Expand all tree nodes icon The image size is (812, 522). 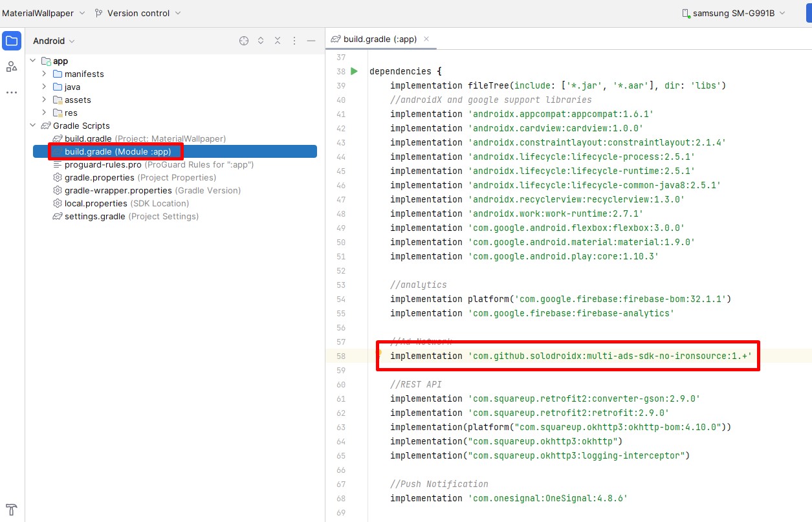coord(261,41)
